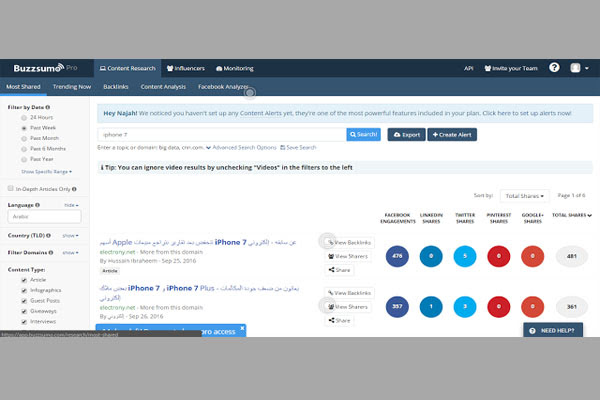Click total shares value 481
This screenshot has height=400, width=600.
[x=572, y=256]
